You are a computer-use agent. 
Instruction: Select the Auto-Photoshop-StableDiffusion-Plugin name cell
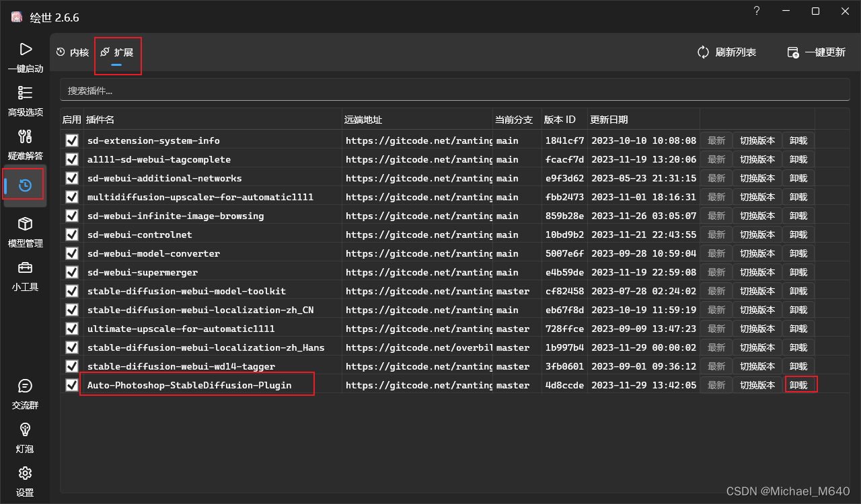[213, 385]
